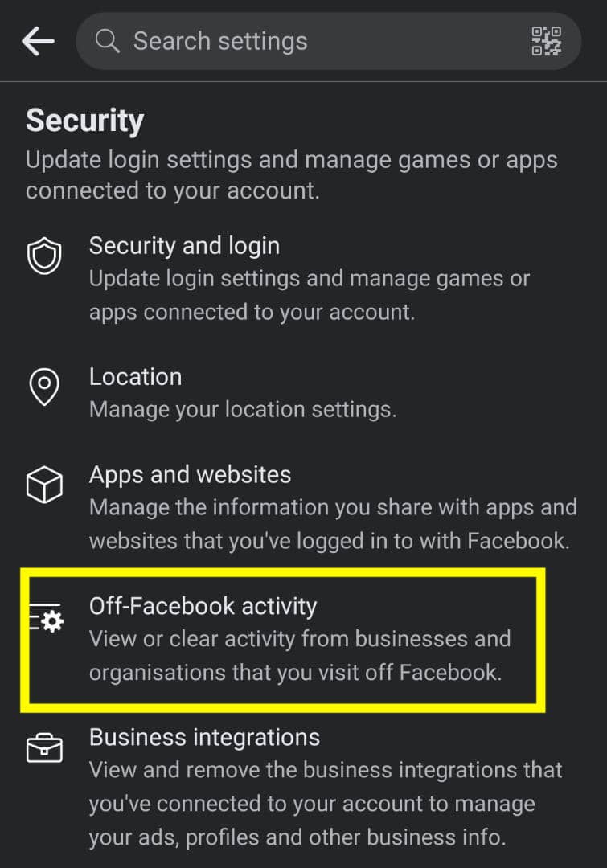607x868 pixels.
Task: Open the Location menu entry
Action: pos(304,393)
